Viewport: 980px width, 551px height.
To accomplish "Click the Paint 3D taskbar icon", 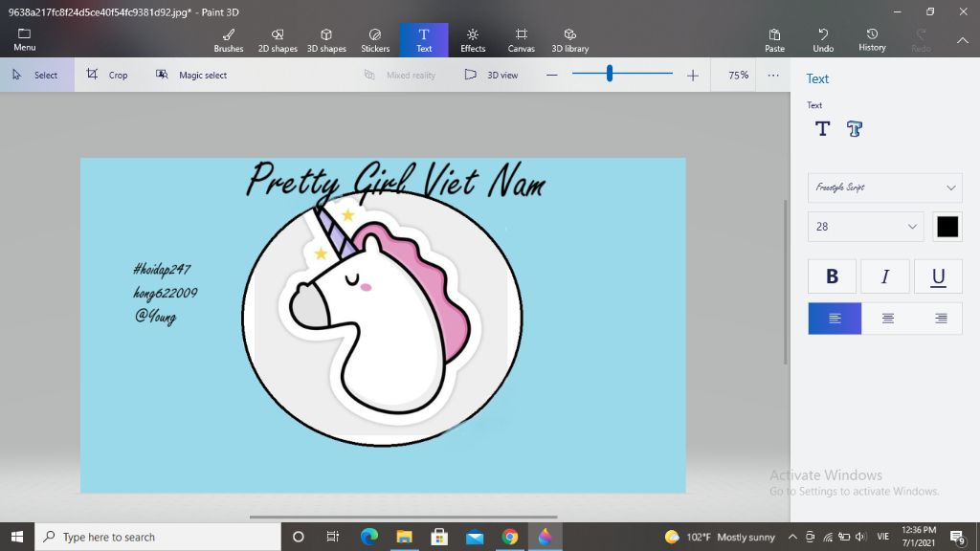I will (x=545, y=537).
